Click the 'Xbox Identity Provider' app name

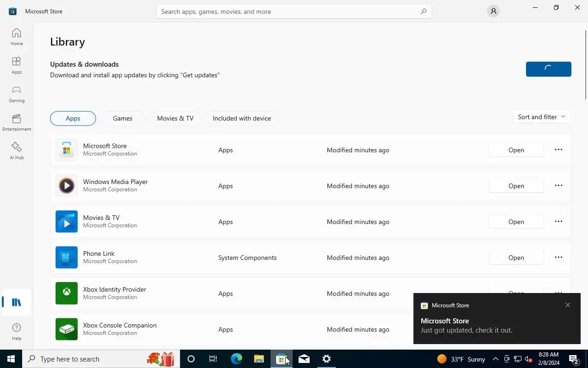click(114, 289)
